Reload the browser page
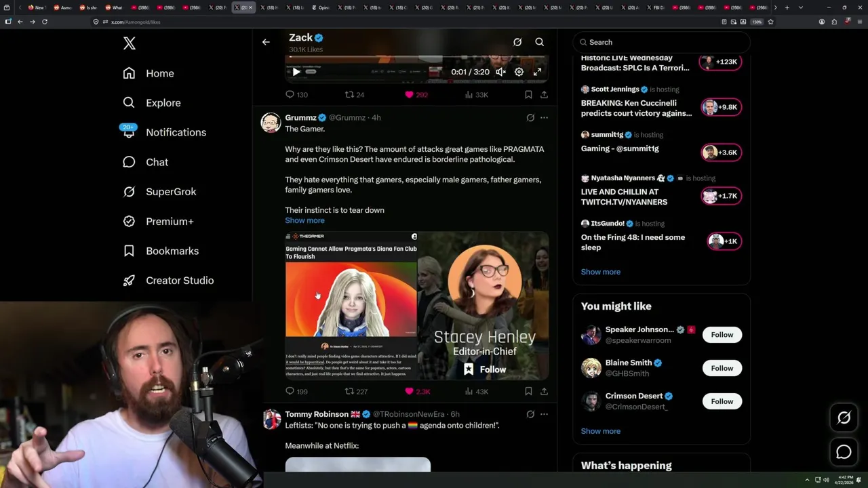This screenshot has width=868, height=488. pyautogui.click(x=45, y=22)
